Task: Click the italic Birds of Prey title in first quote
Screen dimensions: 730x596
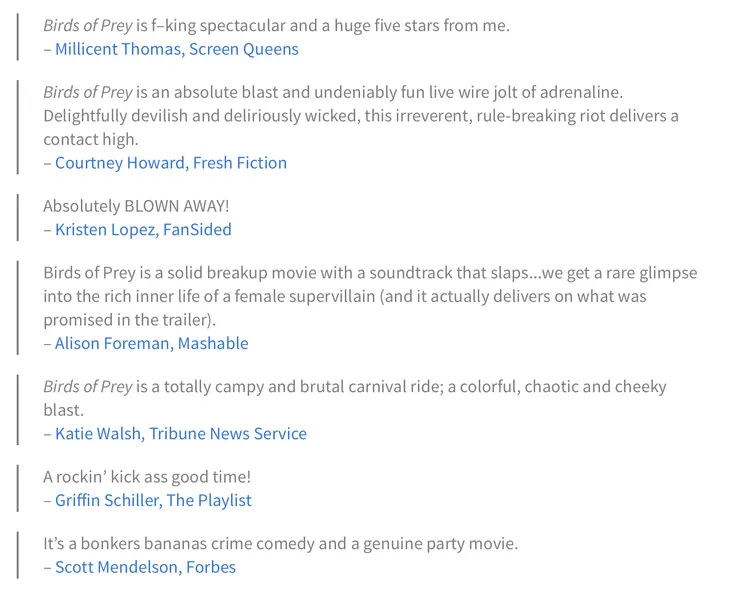Action: pyautogui.click(x=88, y=25)
